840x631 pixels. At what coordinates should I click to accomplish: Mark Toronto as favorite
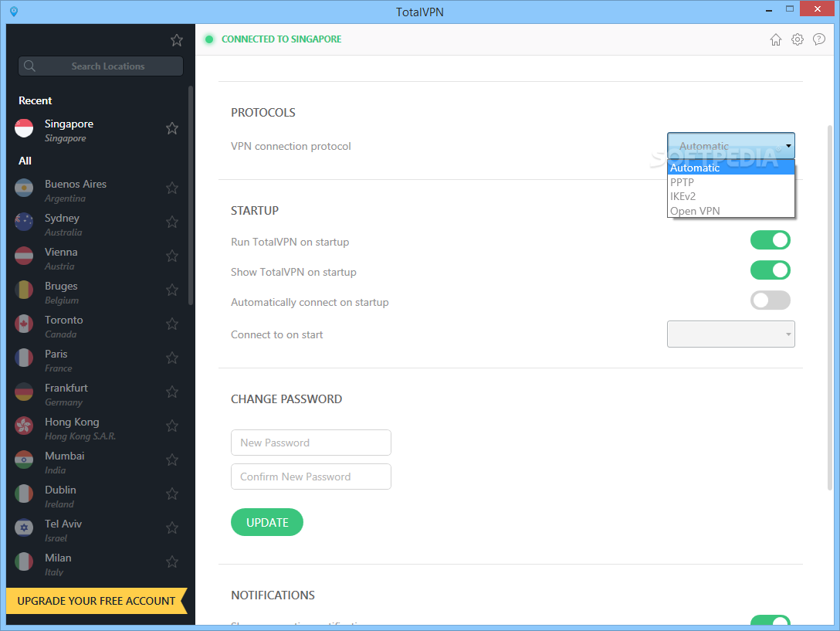(x=172, y=324)
